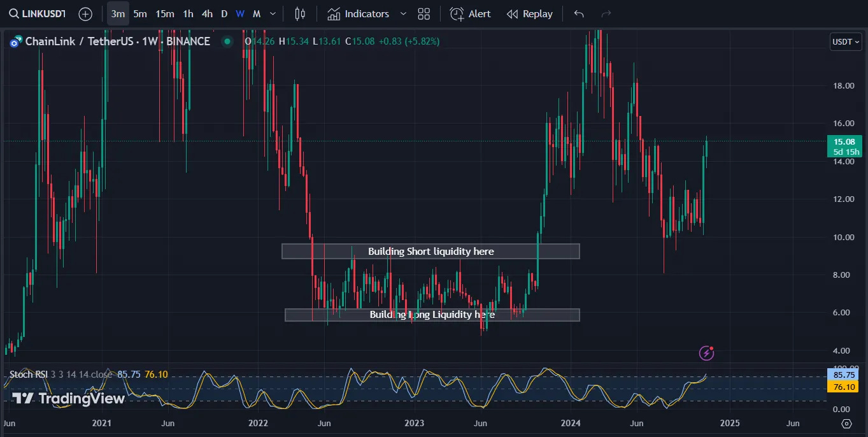Click the green market status dot
This screenshot has height=437, width=868.
[227, 41]
